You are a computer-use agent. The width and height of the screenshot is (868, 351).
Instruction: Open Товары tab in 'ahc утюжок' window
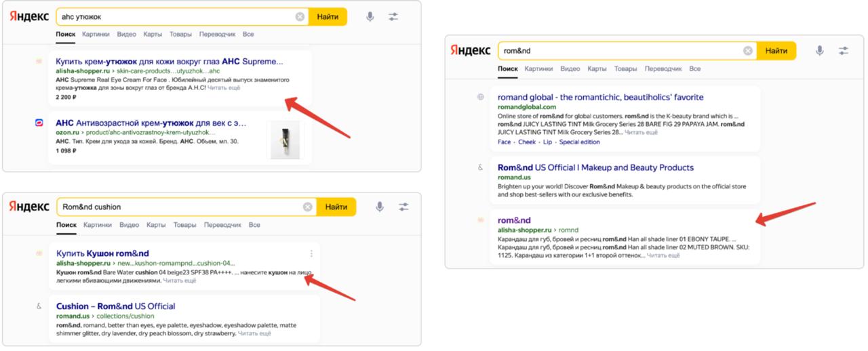[180, 34]
